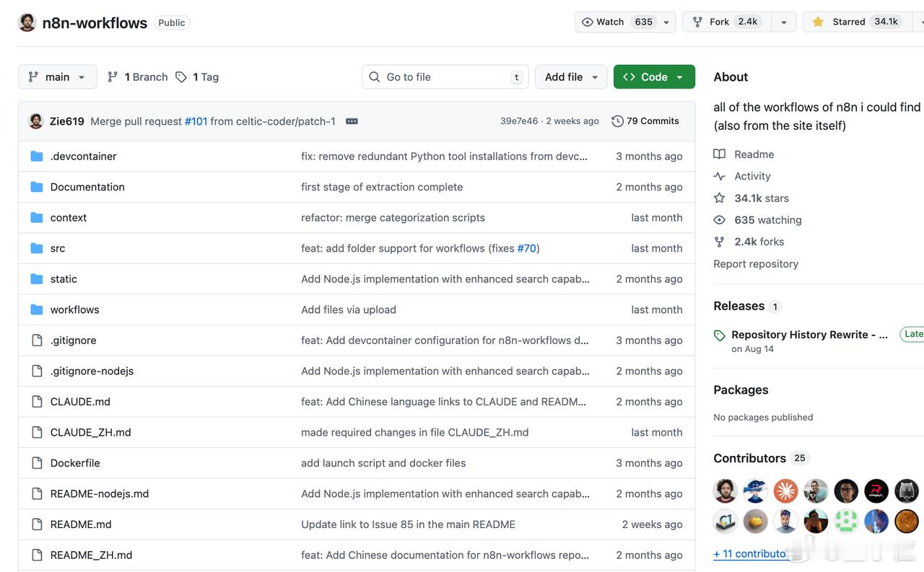Click Report repository link
924x572 pixels.
pos(756,264)
